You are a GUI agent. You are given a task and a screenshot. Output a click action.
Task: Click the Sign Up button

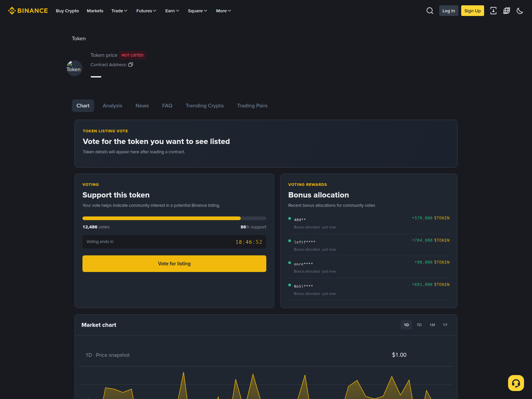point(472,11)
